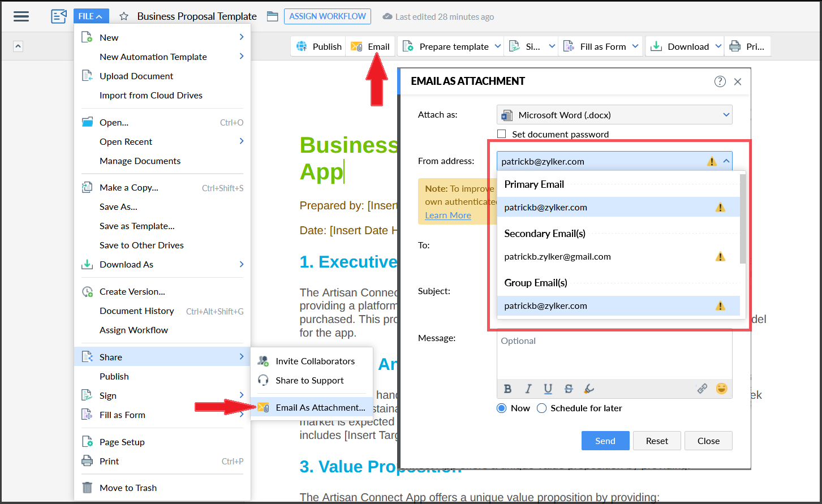Viewport: 822px width, 504px height.
Task: Expand the New submenu
Action: point(162,37)
